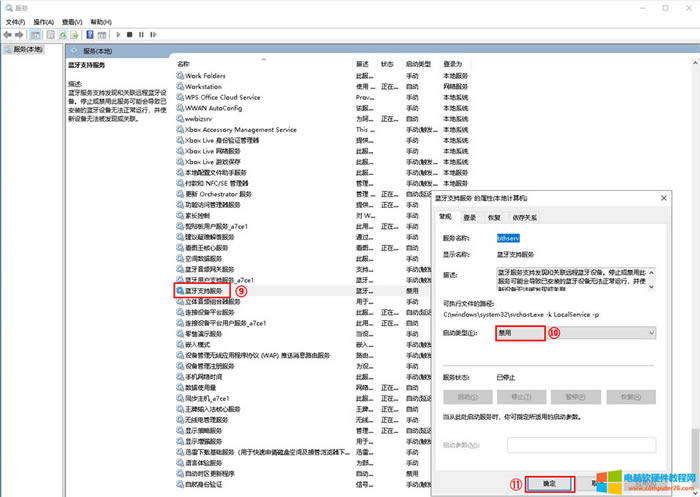The image size is (700, 497).
Task: Click the Stop Service square icon
Action: 127,34
